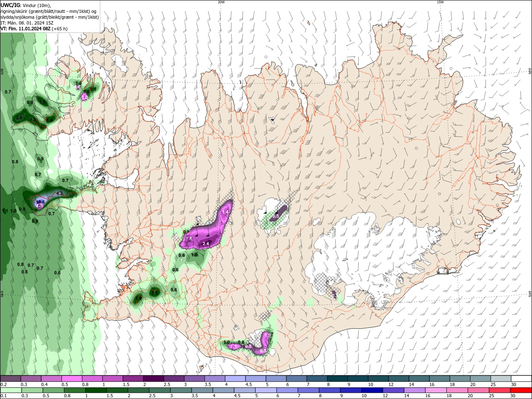The width and height of the screenshot is (532, 399).
Task: Click the 'VT: Fim. 11.01.2024 08Z' valid time
Action: click(x=26, y=29)
